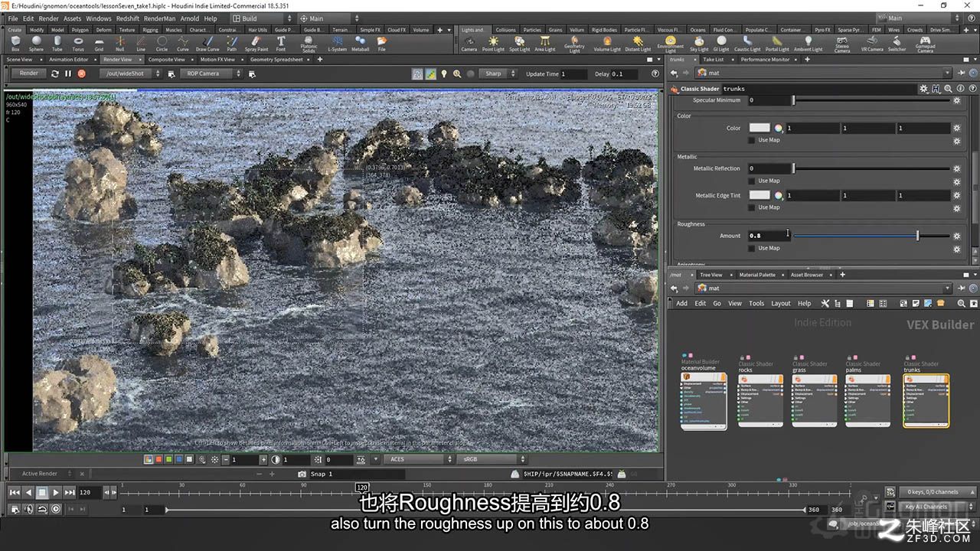The height and width of the screenshot is (551, 980).
Task: Add an Environment Light
Action: 670,44
